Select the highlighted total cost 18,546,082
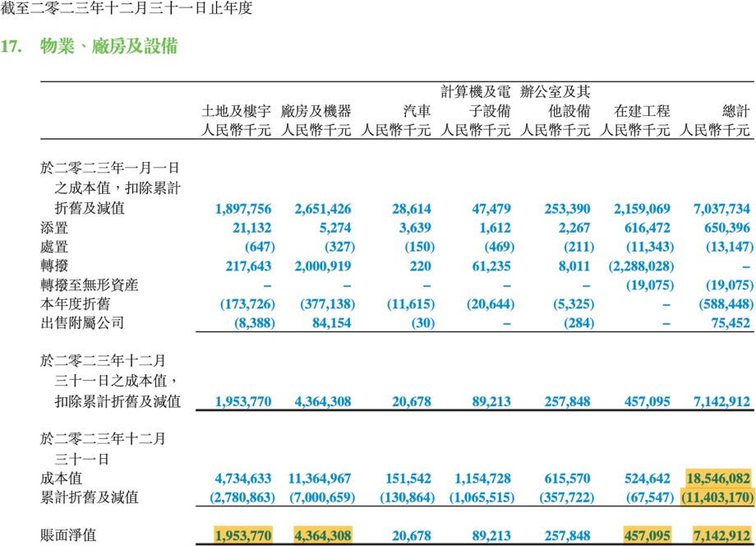756x546 pixels. click(x=718, y=478)
